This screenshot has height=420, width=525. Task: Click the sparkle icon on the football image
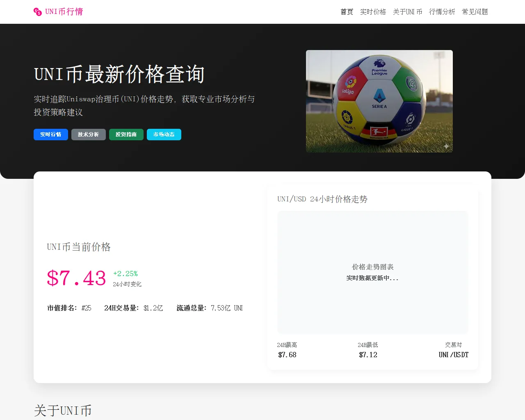coord(446,146)
